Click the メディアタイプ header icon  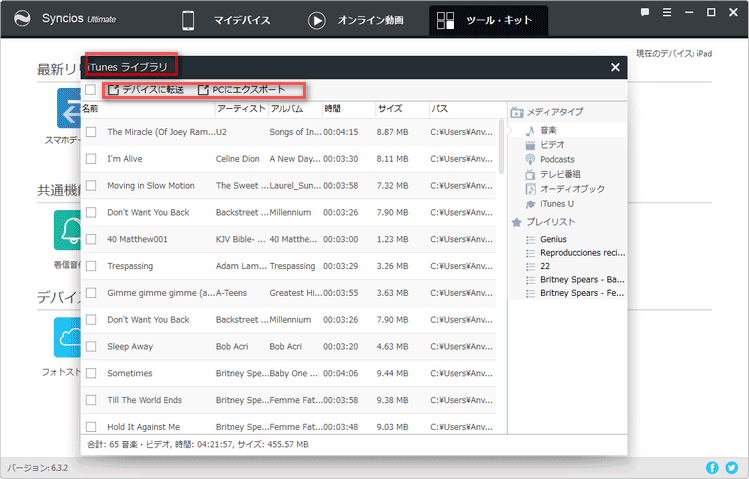516,113
